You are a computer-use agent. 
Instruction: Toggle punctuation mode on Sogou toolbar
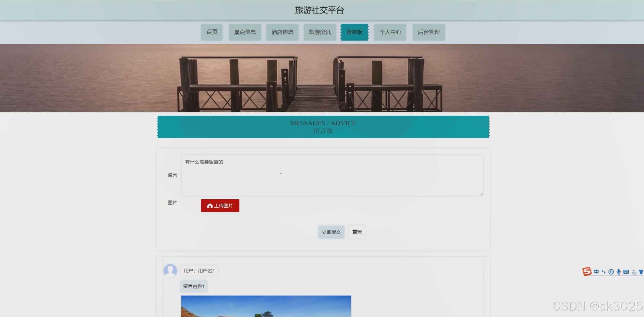[604, 272]
